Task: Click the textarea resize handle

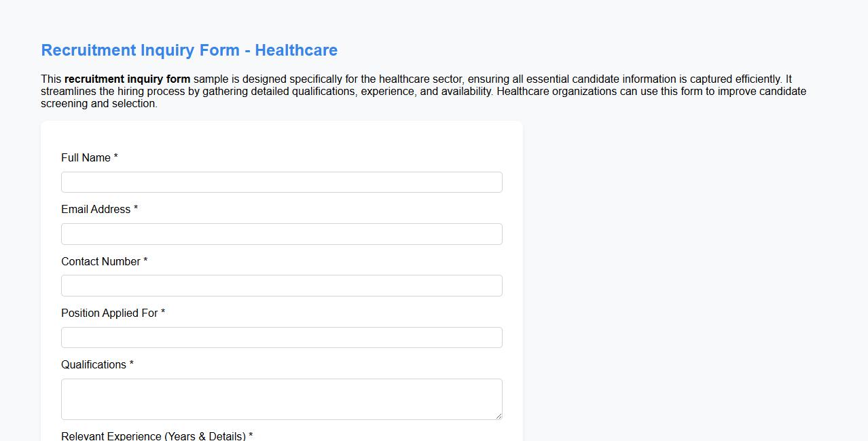Action: coord(499,415)
